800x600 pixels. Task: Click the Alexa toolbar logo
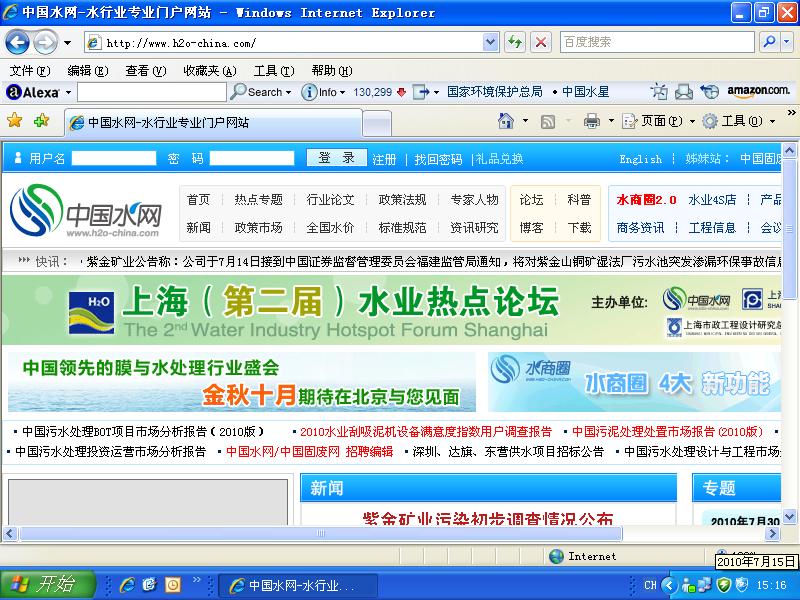[33, 92]
